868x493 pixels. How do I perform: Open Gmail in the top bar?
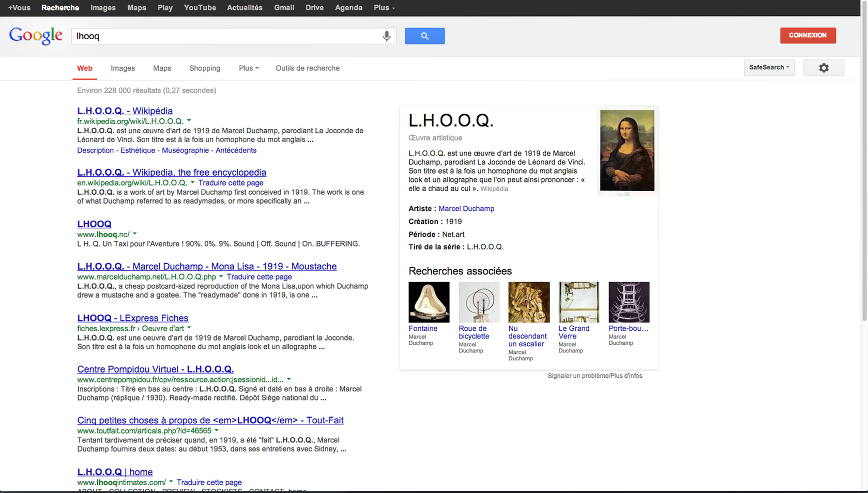click(x=284, y=8)
